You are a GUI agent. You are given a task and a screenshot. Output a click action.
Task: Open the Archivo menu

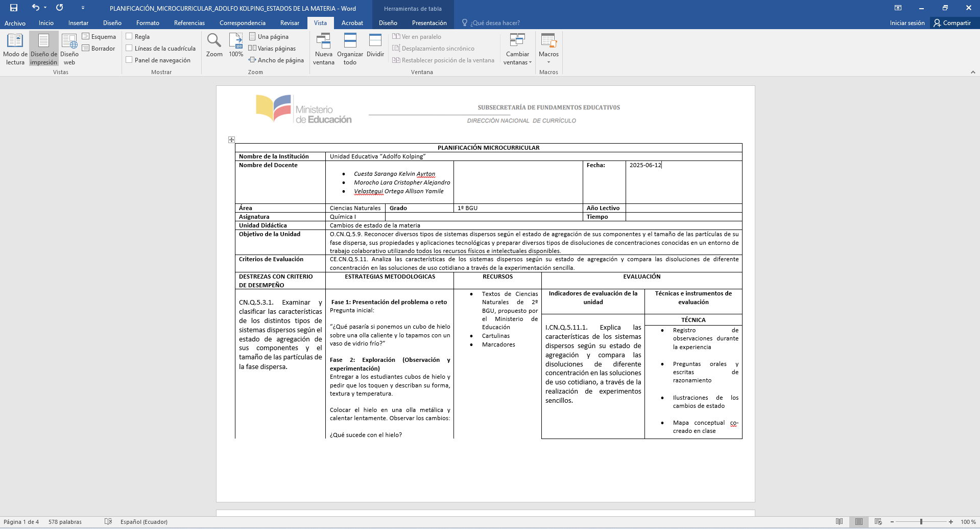tap(15, 23)
